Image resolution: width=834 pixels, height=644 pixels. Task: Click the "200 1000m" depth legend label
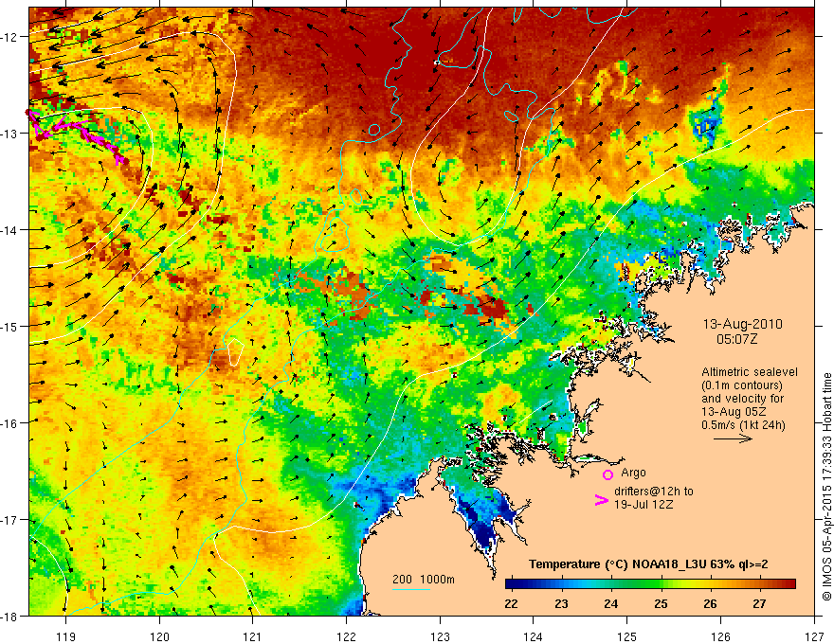click(x=424, y=580)
